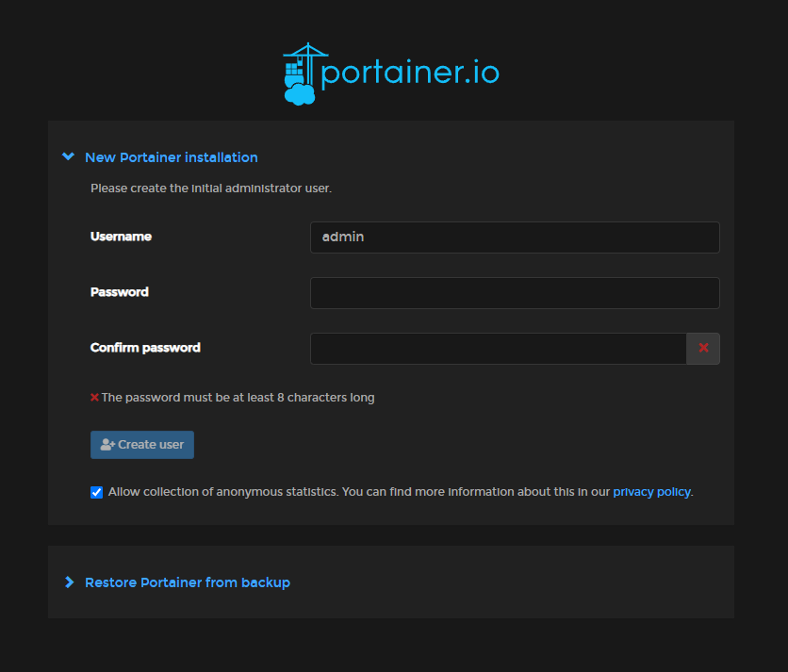Open the privacy policy link
The height and width of the screenshot is (672, 788).
pos(651,492)
